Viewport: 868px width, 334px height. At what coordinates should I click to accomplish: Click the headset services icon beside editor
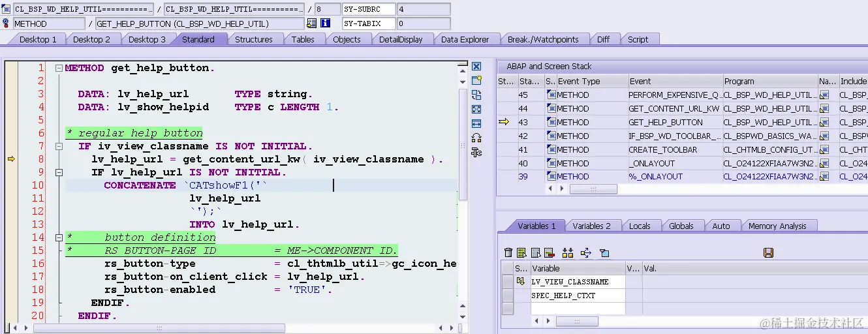point(476,138)
